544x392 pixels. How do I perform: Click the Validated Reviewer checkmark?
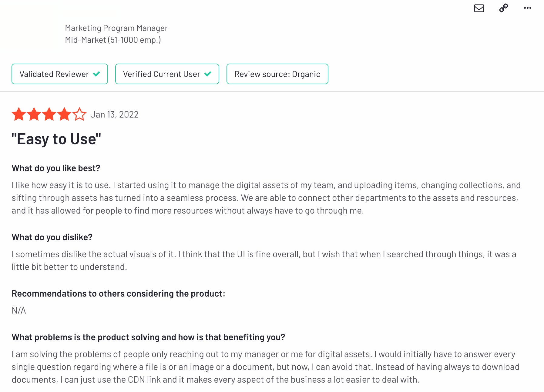96,74
